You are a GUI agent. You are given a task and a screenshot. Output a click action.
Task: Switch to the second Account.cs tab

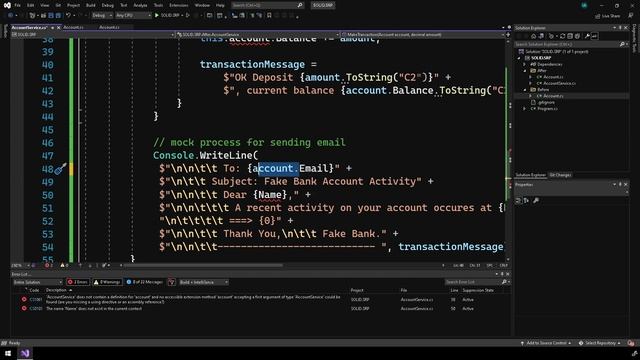click(73, 27)
